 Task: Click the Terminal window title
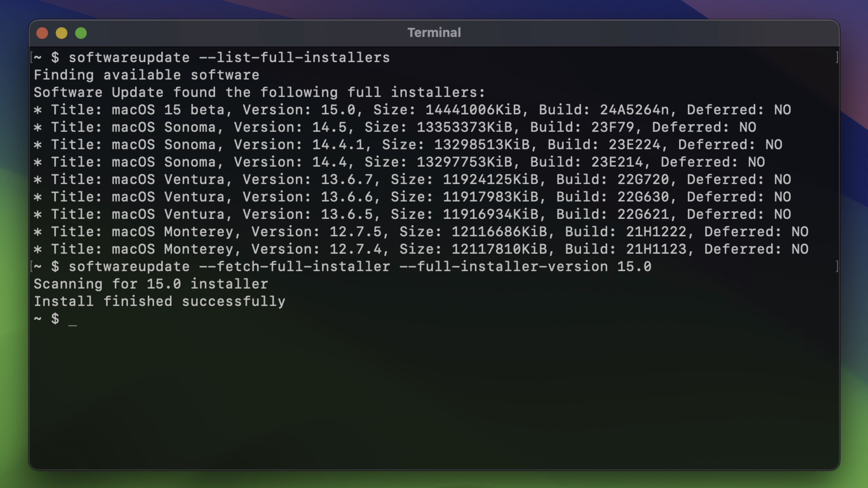click(434, 32)
